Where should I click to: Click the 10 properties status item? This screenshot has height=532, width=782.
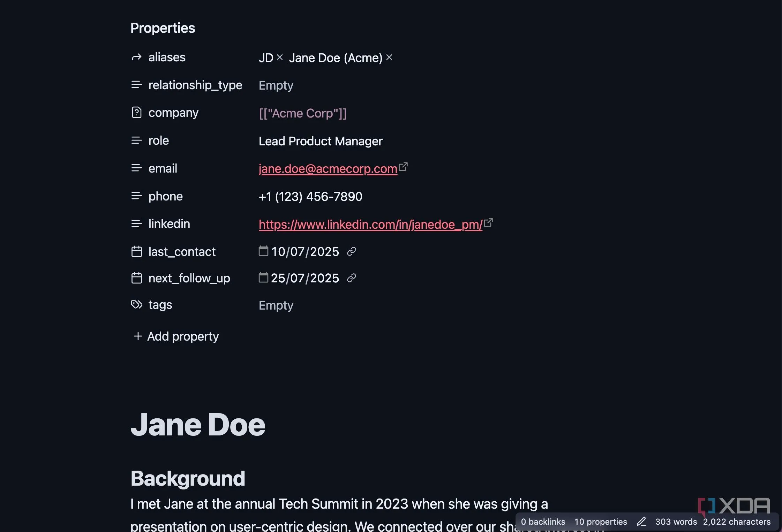[x=600, y=522]
